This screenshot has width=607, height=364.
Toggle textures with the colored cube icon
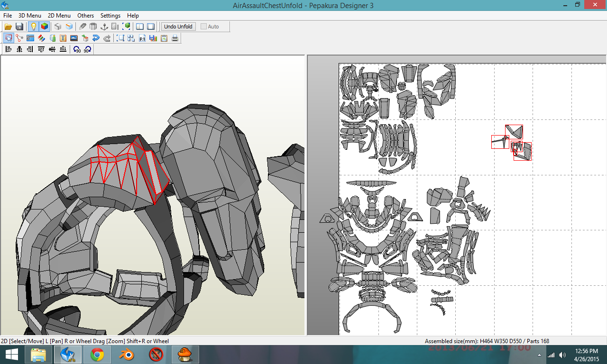[44, 27]
